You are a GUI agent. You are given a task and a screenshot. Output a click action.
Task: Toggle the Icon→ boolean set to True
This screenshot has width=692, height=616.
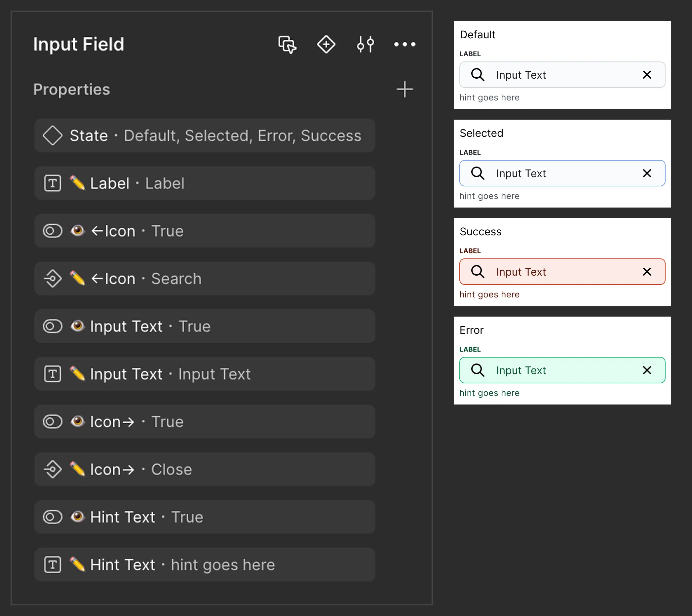coord(53,422)
